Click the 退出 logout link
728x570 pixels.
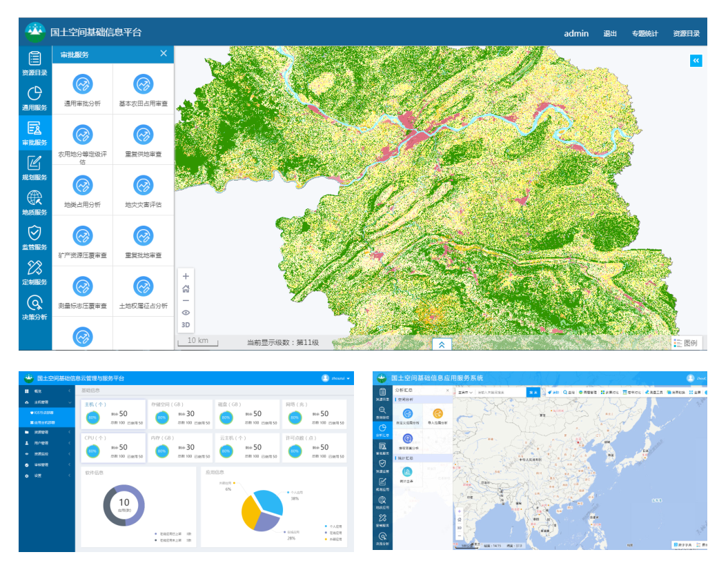(610, 33)
